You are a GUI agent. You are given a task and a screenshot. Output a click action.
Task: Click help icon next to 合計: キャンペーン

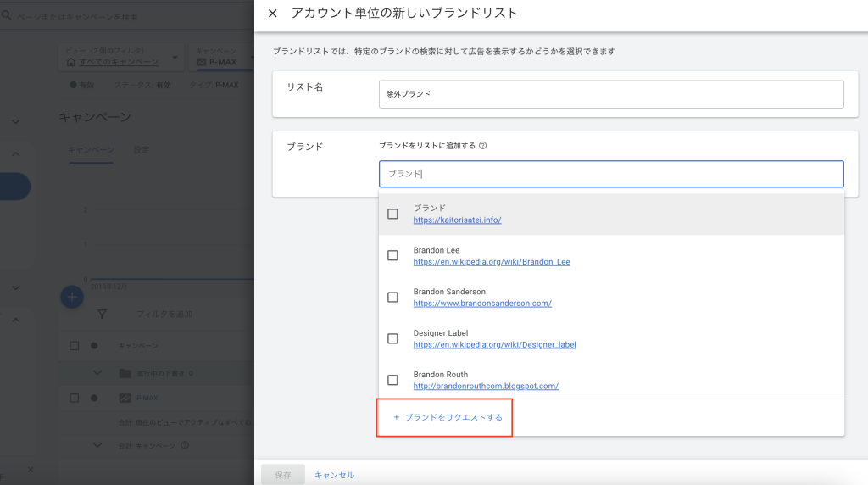click(x=184, y=445)
